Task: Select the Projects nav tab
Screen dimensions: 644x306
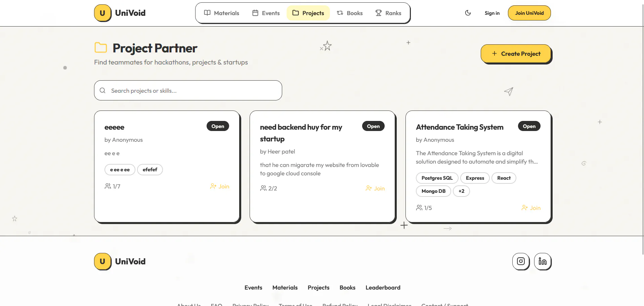Action: point(308,13)
